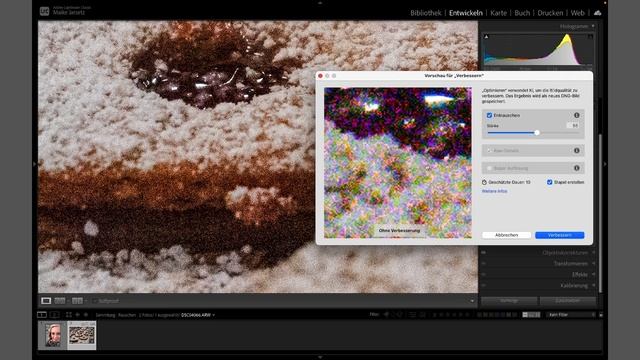Open the second window display icon
This screenshot has height=360, width=640.
pos(55,315)
